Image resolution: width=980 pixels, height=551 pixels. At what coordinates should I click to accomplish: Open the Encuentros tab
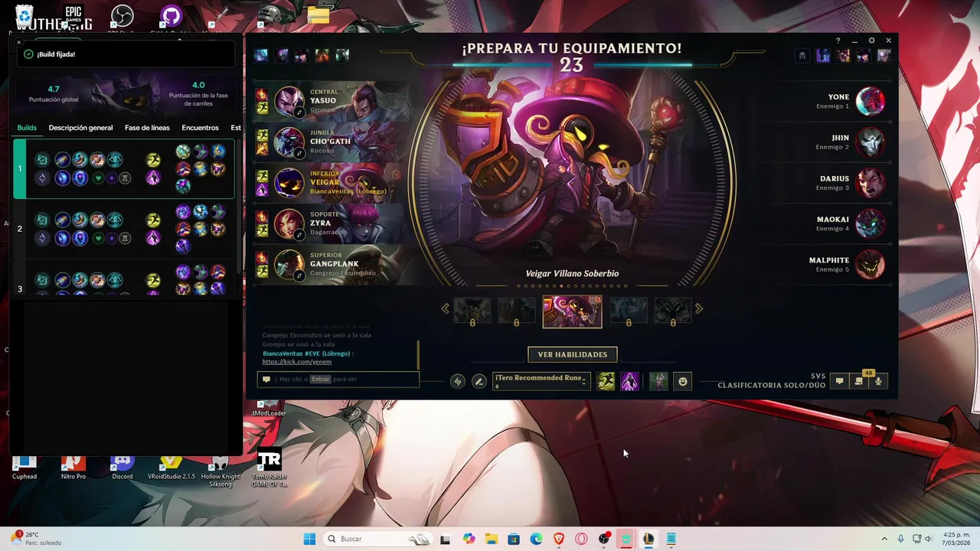200,128
